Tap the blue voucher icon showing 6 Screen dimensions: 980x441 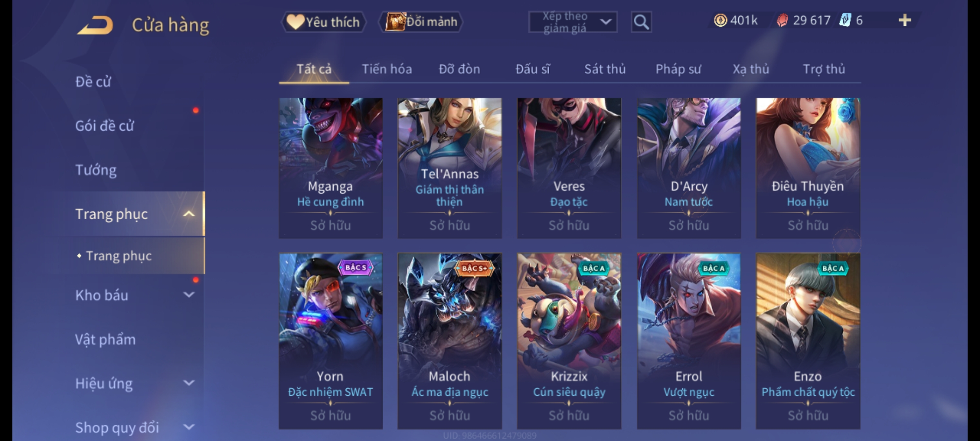845,20
